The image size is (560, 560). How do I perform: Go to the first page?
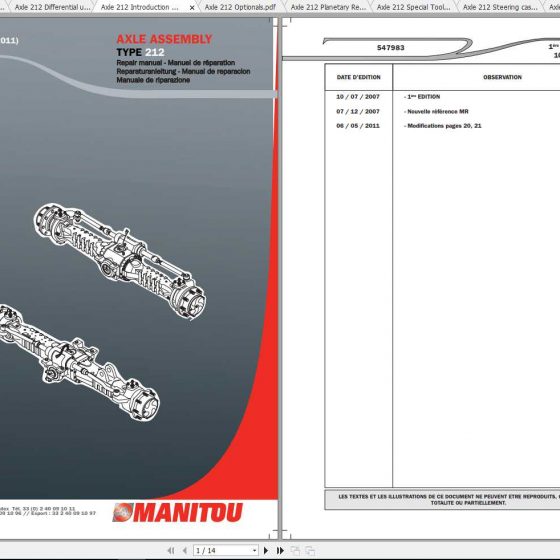click(171, 550)
